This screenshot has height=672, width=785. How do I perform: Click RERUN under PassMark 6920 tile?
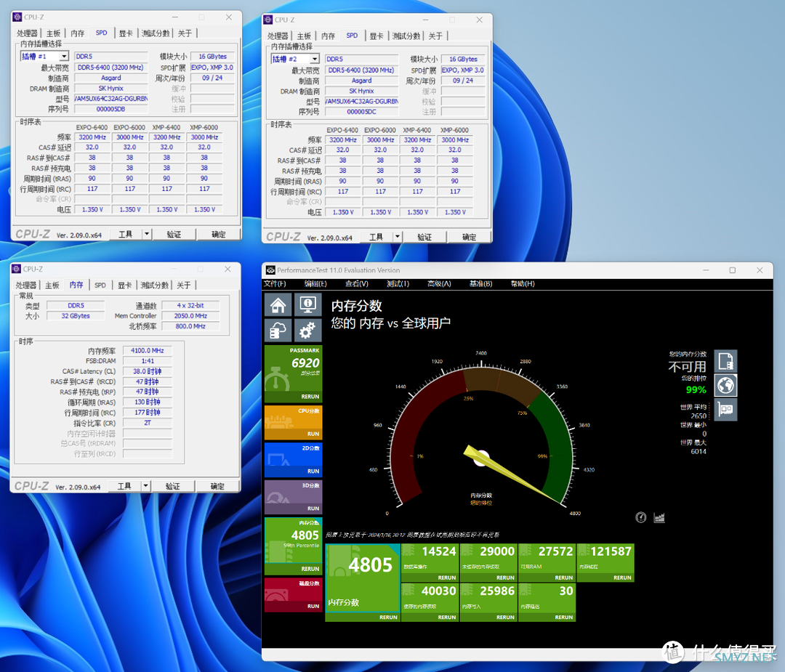310,396
